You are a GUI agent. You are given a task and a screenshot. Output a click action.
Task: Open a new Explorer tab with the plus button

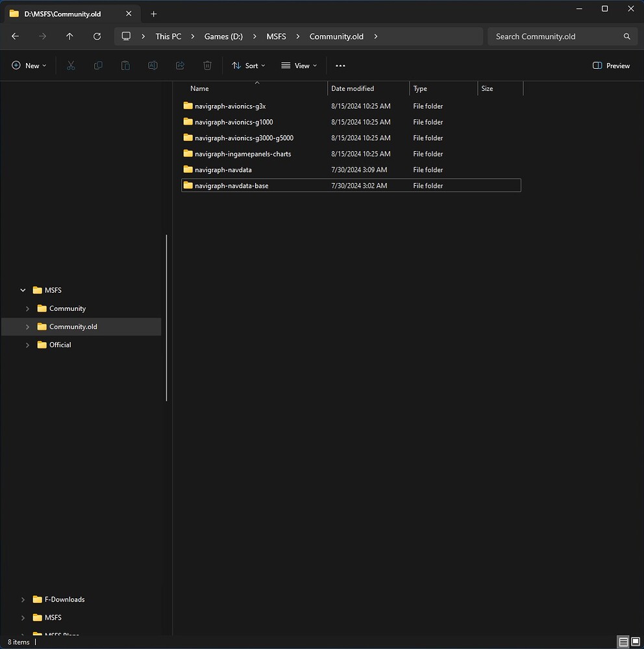[153, 13]
